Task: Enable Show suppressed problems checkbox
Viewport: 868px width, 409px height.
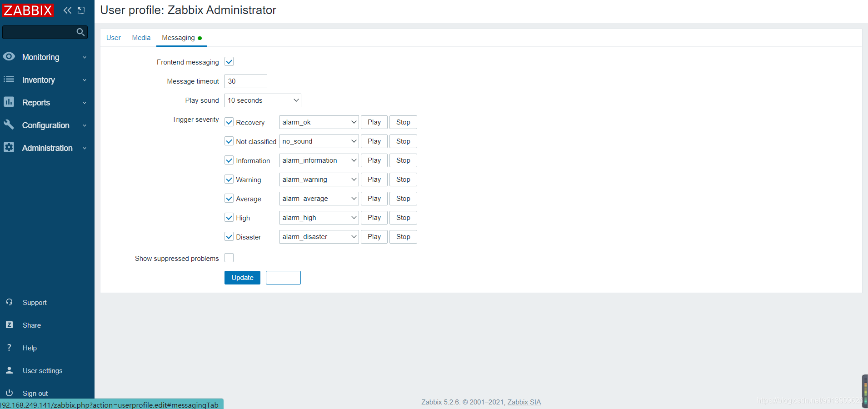Action: click(229, 258)
